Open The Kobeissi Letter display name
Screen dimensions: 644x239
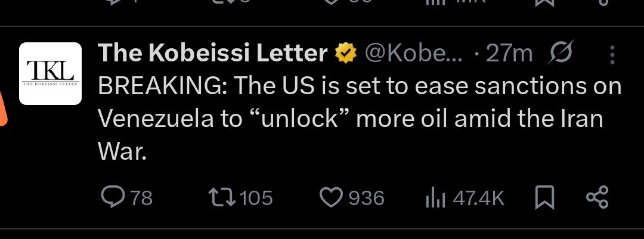(212, 54)
